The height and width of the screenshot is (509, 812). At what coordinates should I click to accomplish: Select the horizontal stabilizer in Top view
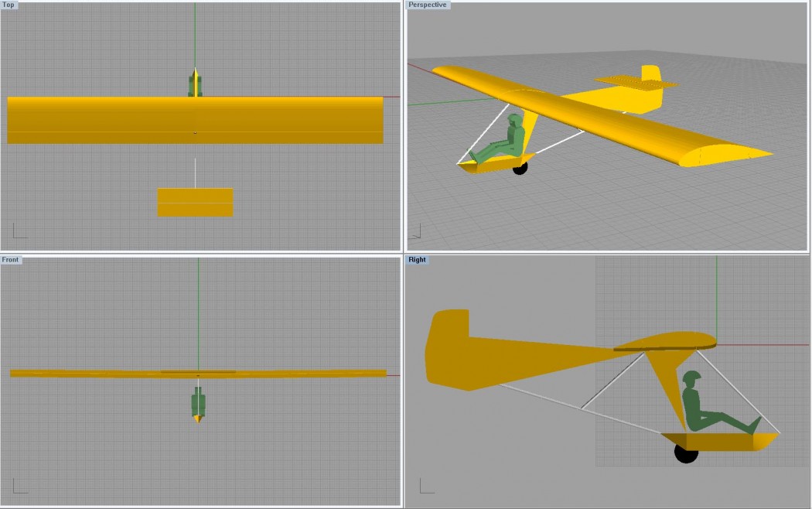pos(196,201)
